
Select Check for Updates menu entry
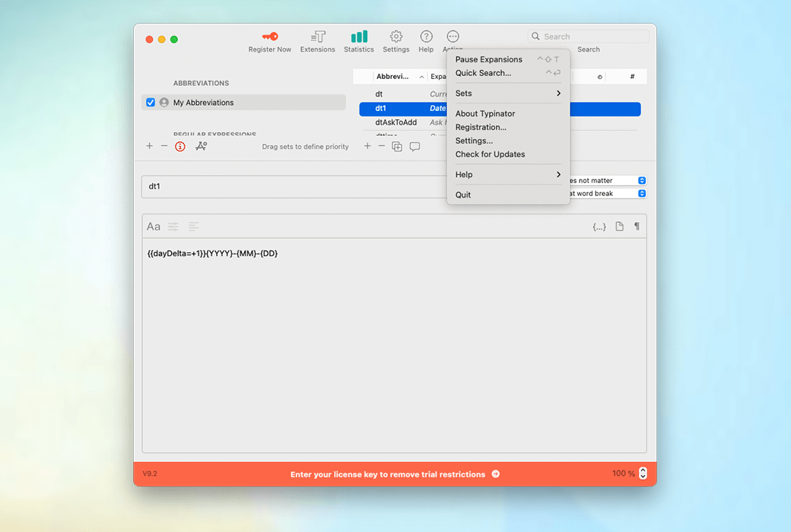[491, 154]
